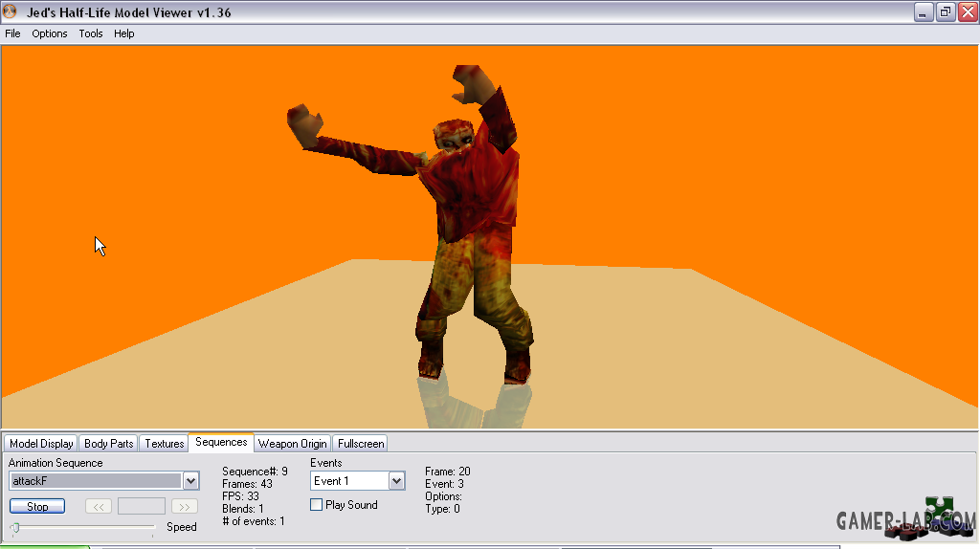Viewport: 980px width, 549px height.
Task: Click the frame number input field
Action: [142, 507]
